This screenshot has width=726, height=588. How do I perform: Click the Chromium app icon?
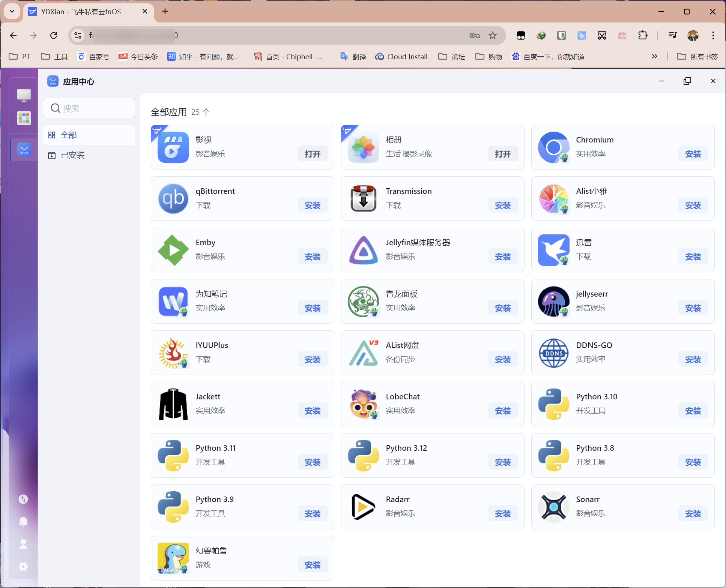(x=553, y=147)
